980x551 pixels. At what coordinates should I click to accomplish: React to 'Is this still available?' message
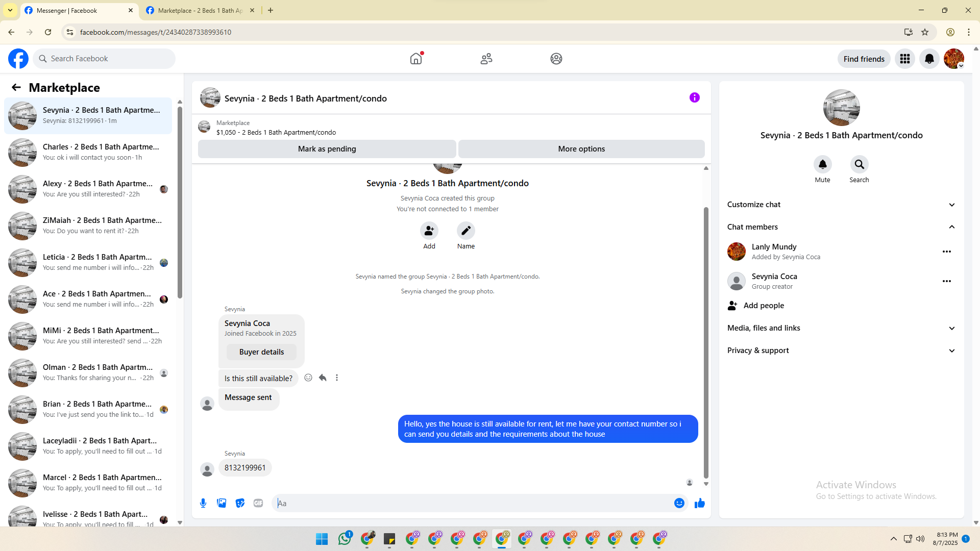(x=308, y=378)
